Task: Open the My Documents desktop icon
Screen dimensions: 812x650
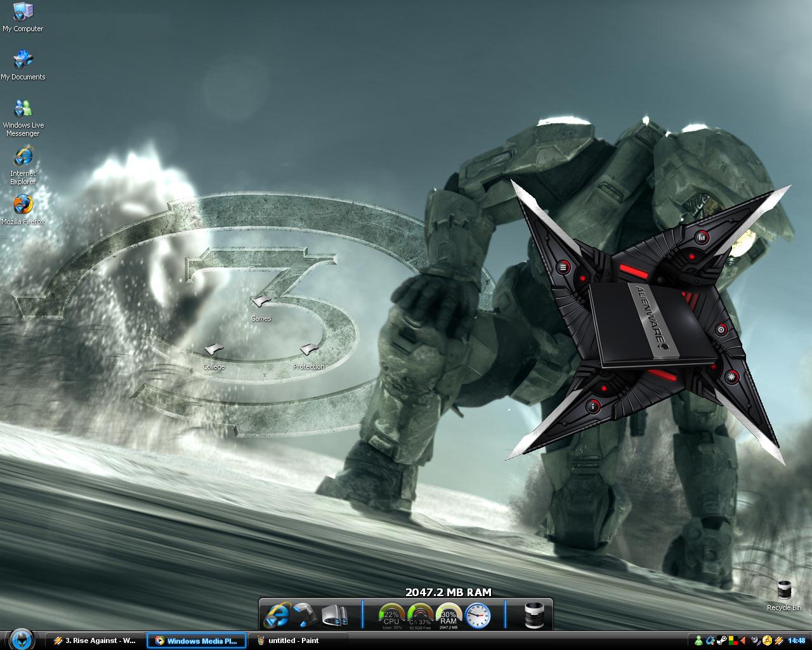Action: [x=23, y=65]
